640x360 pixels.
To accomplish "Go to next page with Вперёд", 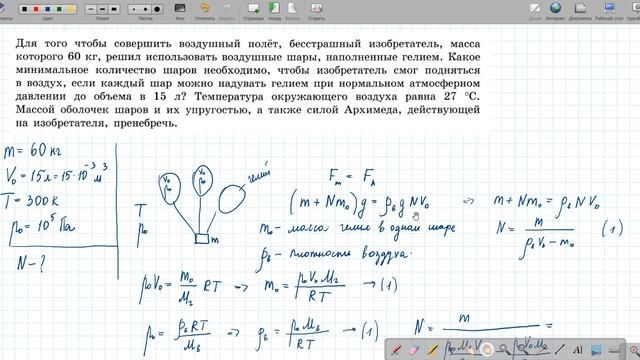I will (x=292, y=10).
